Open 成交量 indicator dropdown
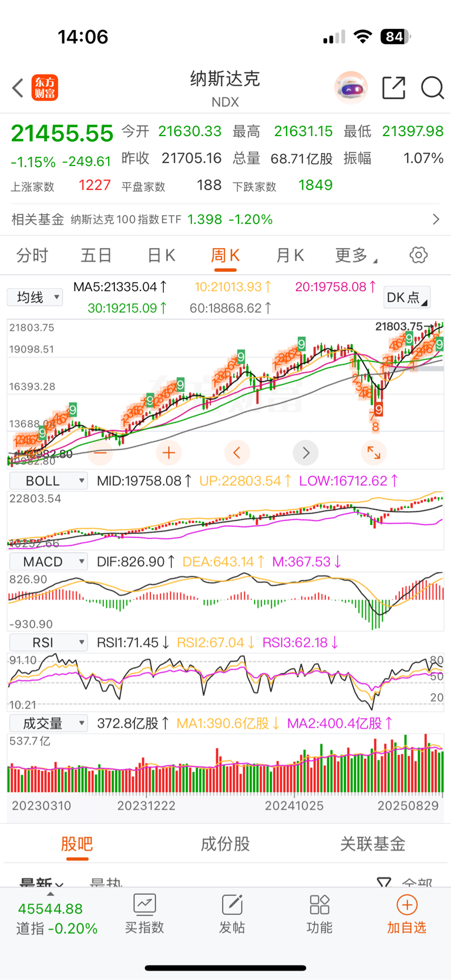451x980 pixels. click(x=48, y=723)
